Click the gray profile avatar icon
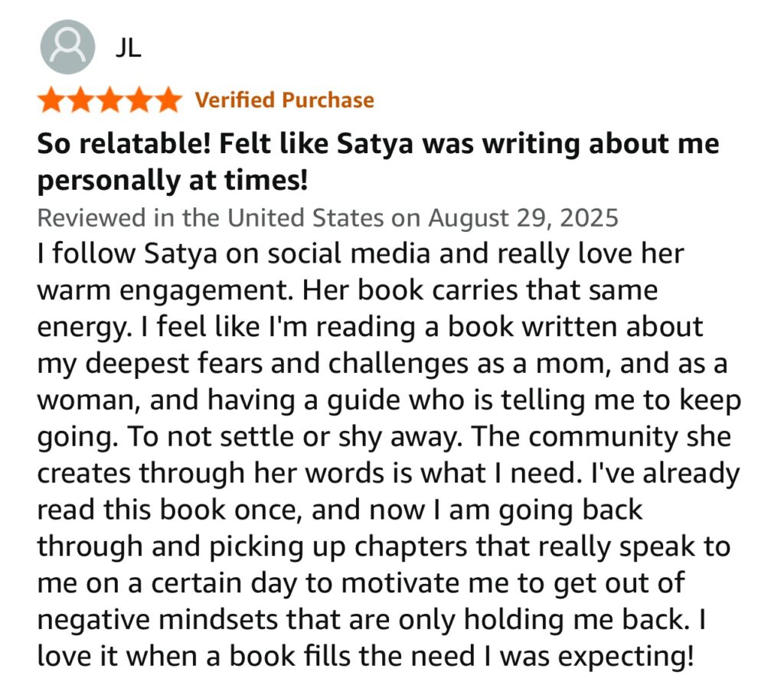784x695 pixels. [x=67, y=47]
